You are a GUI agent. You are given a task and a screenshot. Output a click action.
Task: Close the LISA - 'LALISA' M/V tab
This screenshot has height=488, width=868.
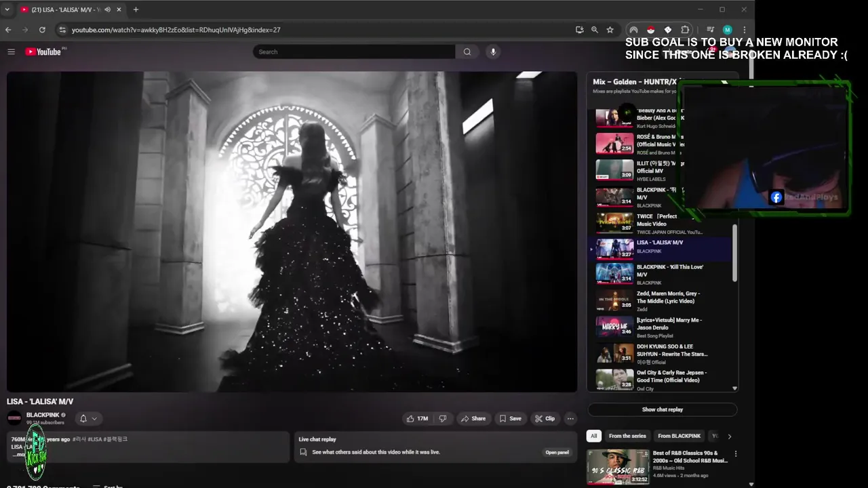pos(119,9)
